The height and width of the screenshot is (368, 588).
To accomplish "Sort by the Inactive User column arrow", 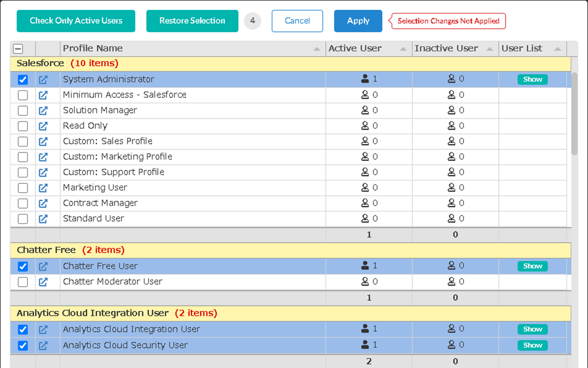I will tap(490, 49).
